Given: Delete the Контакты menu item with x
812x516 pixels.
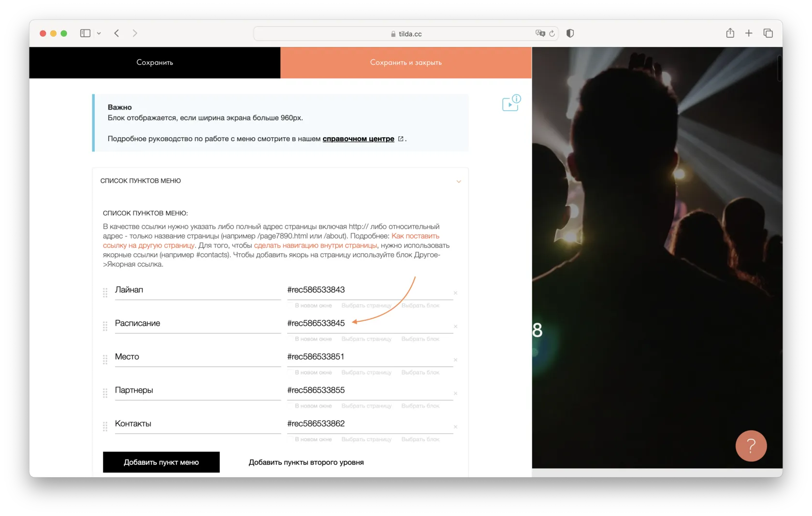Looking at the screenshot, I should 455,427.
